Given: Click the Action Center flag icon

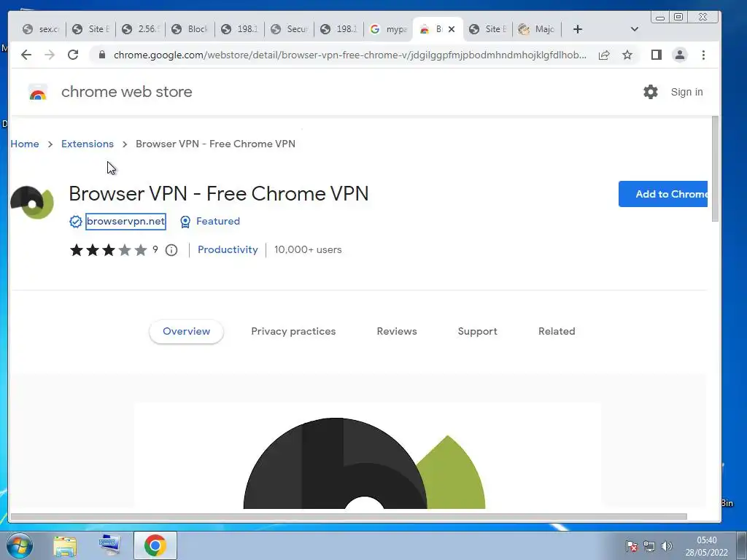Looking at the screenshot, I should click(x=631, y=545).
